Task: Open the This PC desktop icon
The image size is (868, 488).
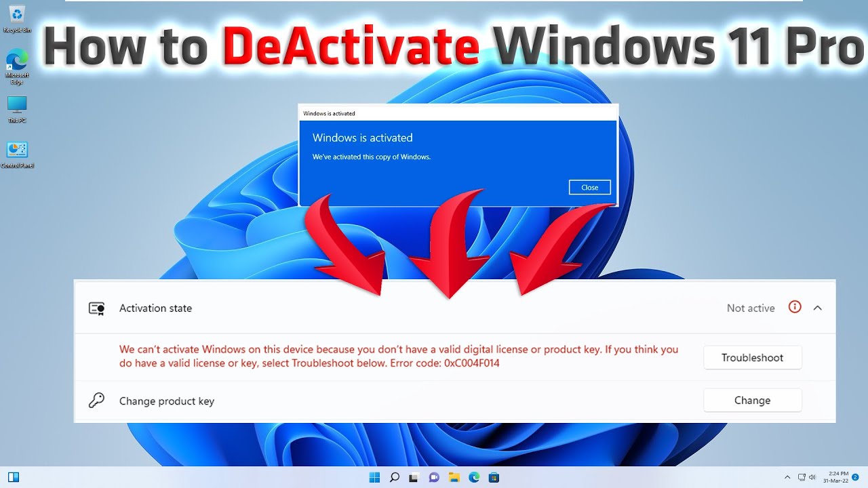Action: (x=16, y=105)
